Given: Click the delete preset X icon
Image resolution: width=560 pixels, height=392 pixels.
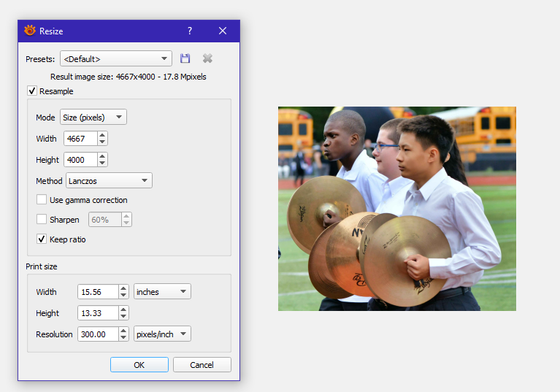Looking at the screenshot, I should pos(207,58).
